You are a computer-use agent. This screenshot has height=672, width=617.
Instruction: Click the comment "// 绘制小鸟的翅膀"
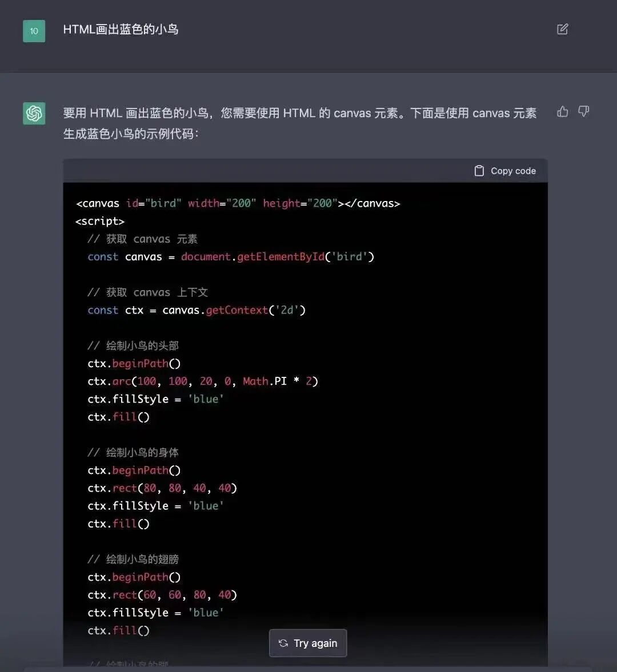pyautogui.click(x=133, y=559)
